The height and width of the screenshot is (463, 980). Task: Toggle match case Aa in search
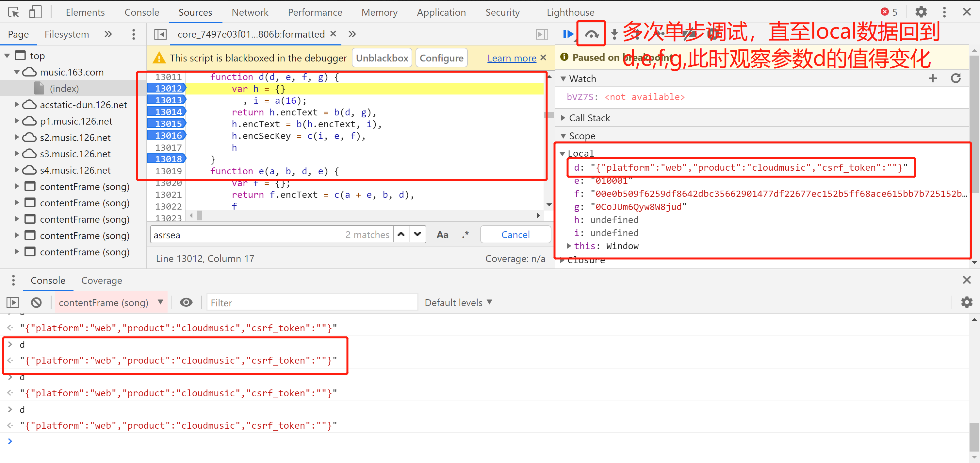[442, 235]
